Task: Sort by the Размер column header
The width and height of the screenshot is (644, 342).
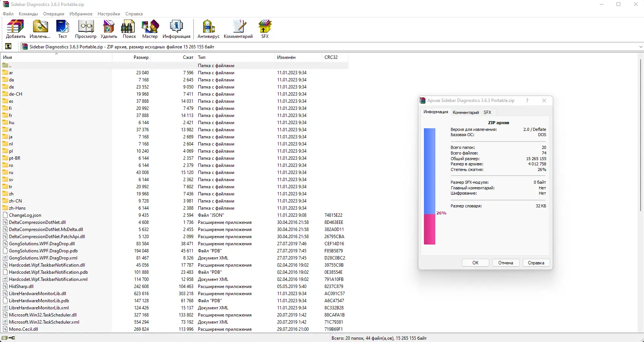Action: click(x=131, y=57)
